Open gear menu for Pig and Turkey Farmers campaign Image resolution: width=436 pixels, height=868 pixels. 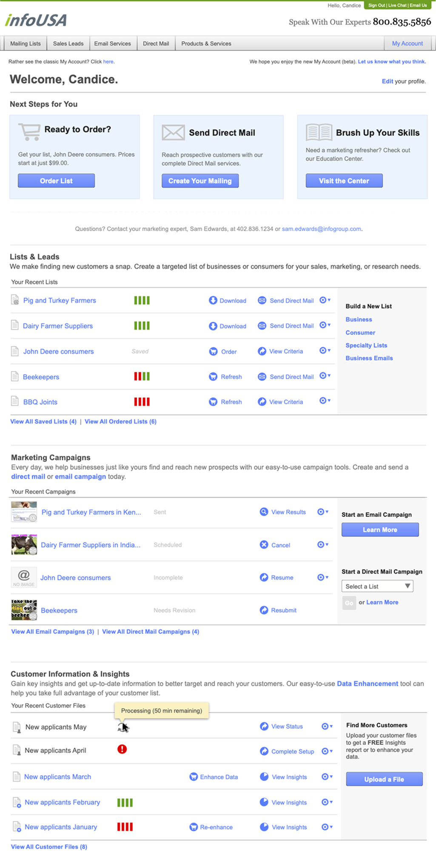click(323, 512)
